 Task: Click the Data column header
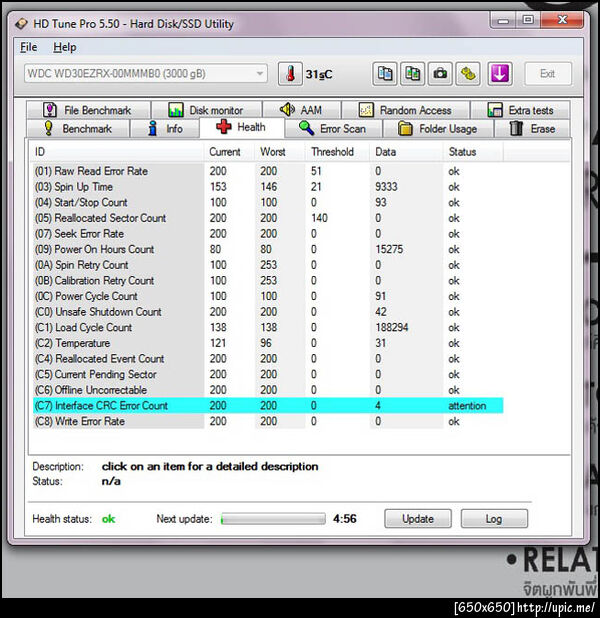tap(406, 152)
